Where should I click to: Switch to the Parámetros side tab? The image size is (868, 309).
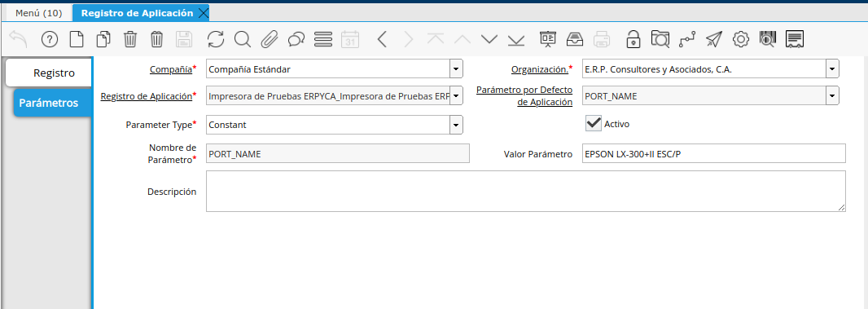coord(53,103)
